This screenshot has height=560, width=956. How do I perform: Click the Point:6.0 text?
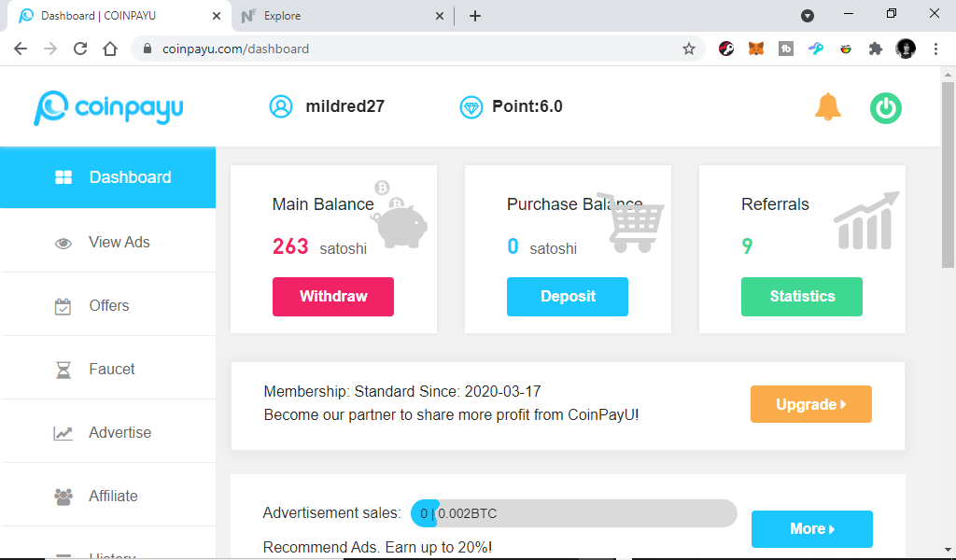527,106
